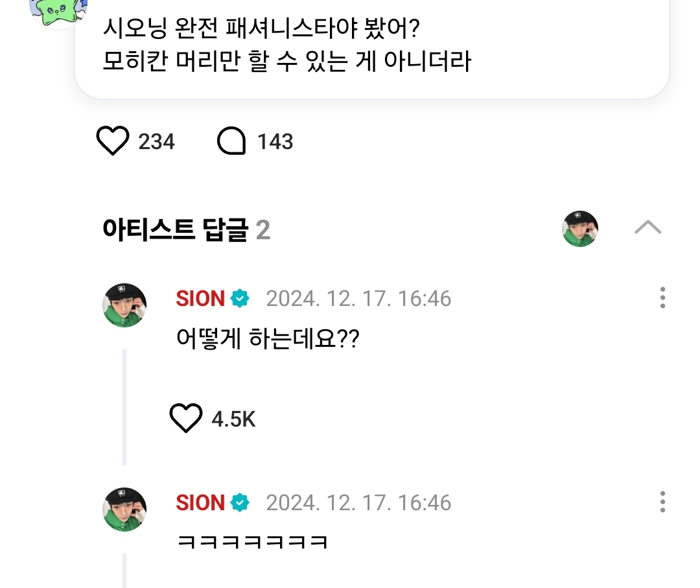Collapse the artist replies with the chevron
Screen dimensions: 700x588
(647, 228)
